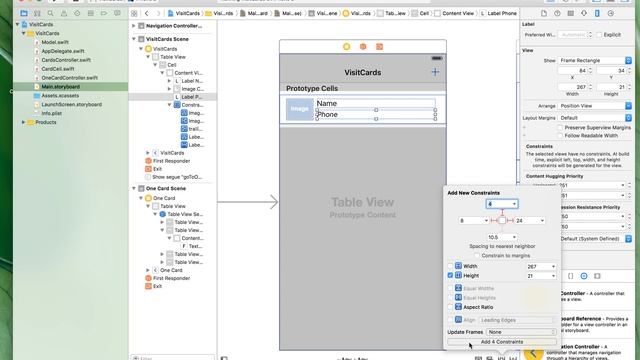Open the top spacing value dropdown

(x=514, y=204)
